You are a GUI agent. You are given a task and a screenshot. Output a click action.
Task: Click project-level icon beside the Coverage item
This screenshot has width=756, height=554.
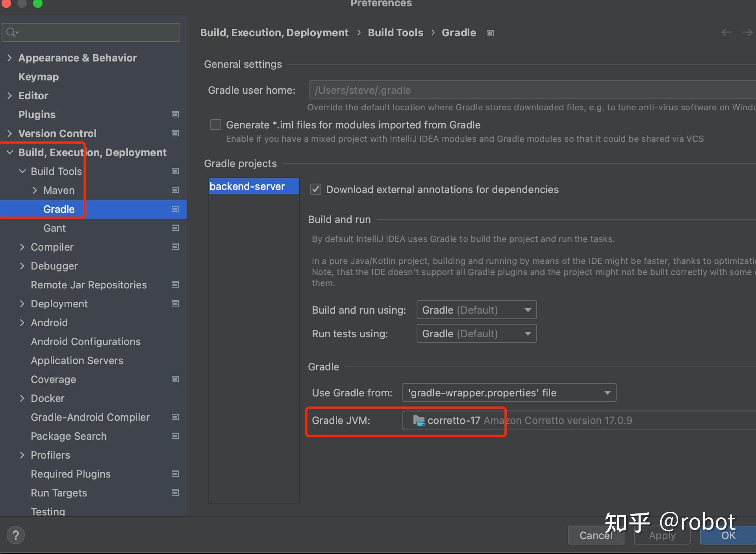(175, 379)
